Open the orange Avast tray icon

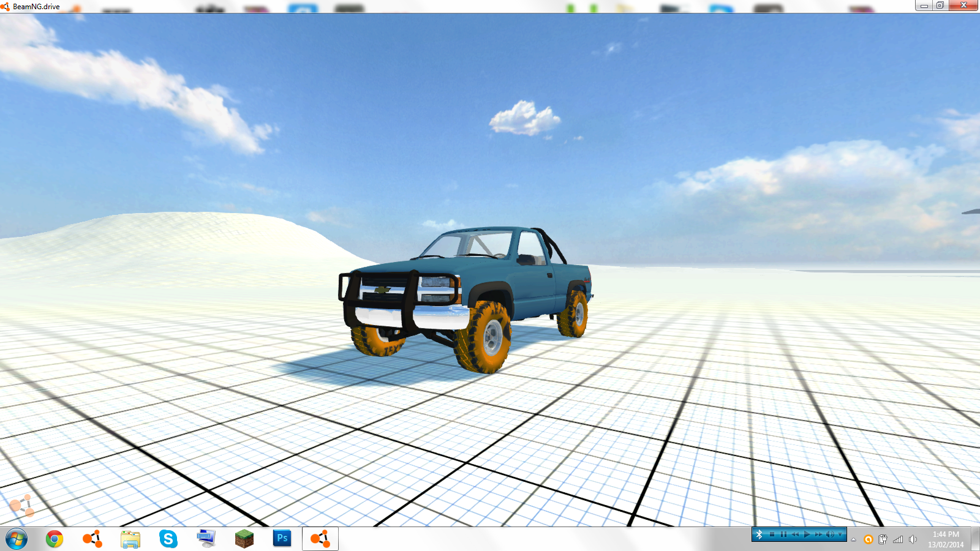pos(868,539)
